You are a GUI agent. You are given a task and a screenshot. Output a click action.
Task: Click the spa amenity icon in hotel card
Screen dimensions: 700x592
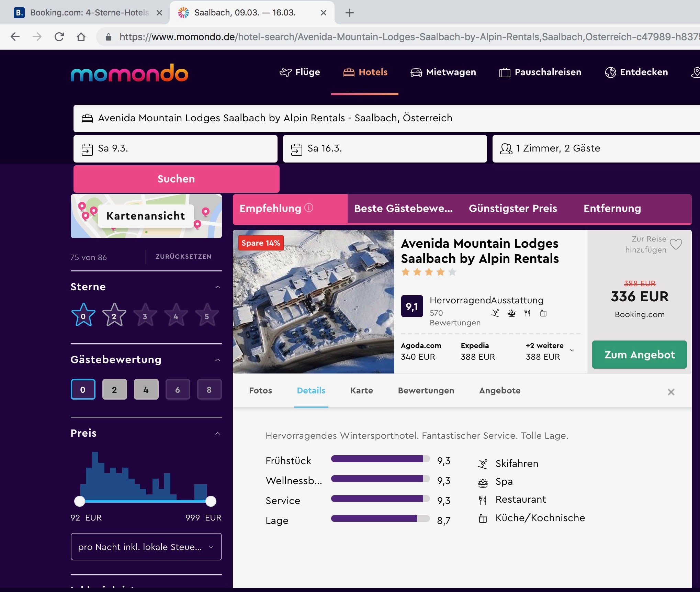(x=511, y=313)
